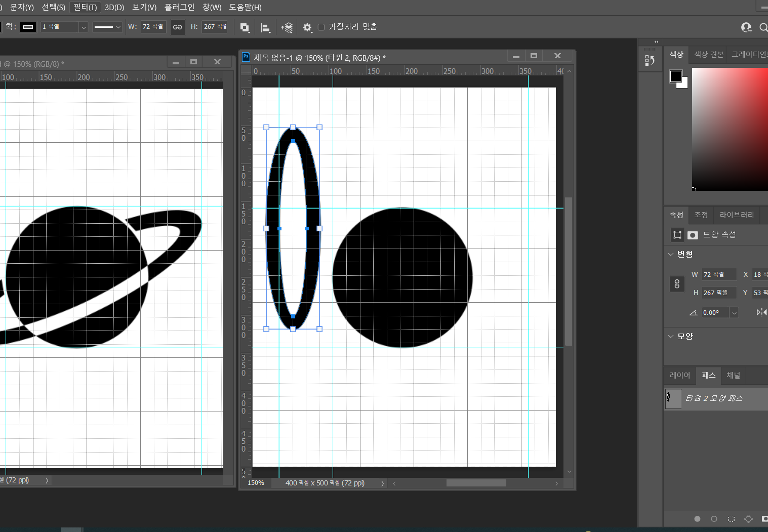This screenshot has width=768, height=532.
Task: Click the foreground color swatch
Action: 675,76
